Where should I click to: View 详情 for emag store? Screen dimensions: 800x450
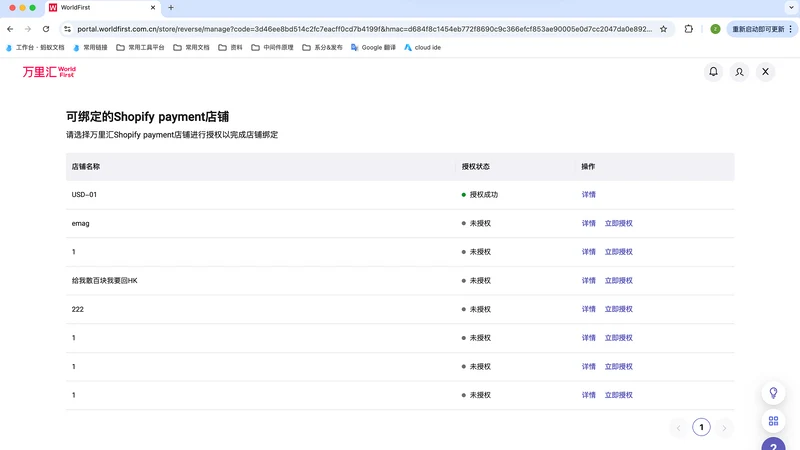[x=588, y=223]
